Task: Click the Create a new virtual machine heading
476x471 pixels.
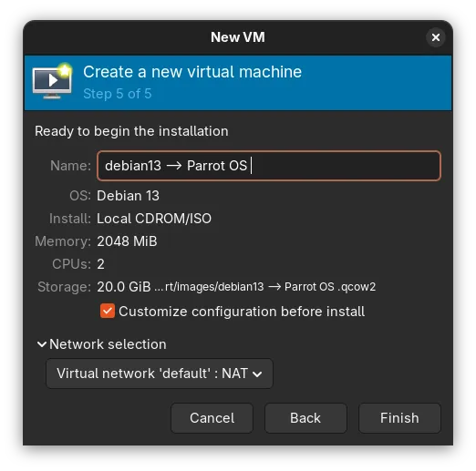Action: 192,72
